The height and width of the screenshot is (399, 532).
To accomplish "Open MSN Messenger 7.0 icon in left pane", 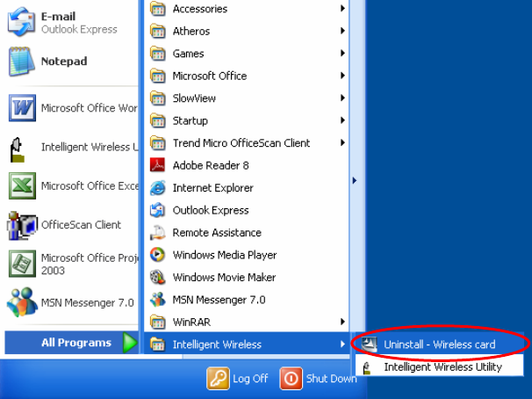I will click(22, 302).
